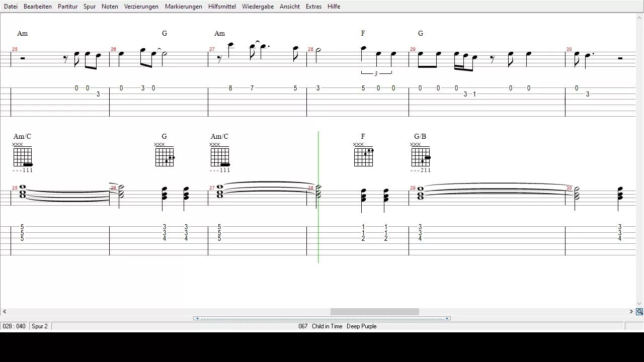Open the Noten menu
The height and width of the screenshot is (362, 644).
point(110,7)
